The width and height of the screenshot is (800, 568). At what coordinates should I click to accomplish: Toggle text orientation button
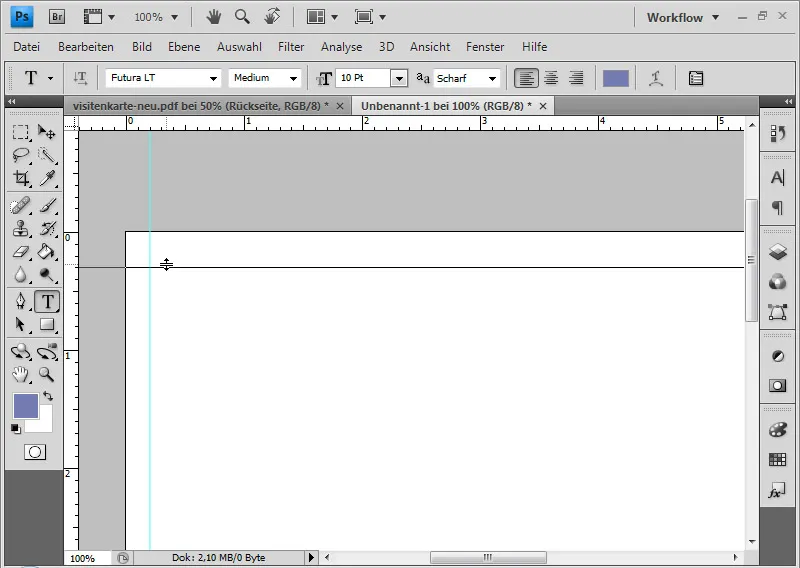pyautogui.click(x=80, y=78)
